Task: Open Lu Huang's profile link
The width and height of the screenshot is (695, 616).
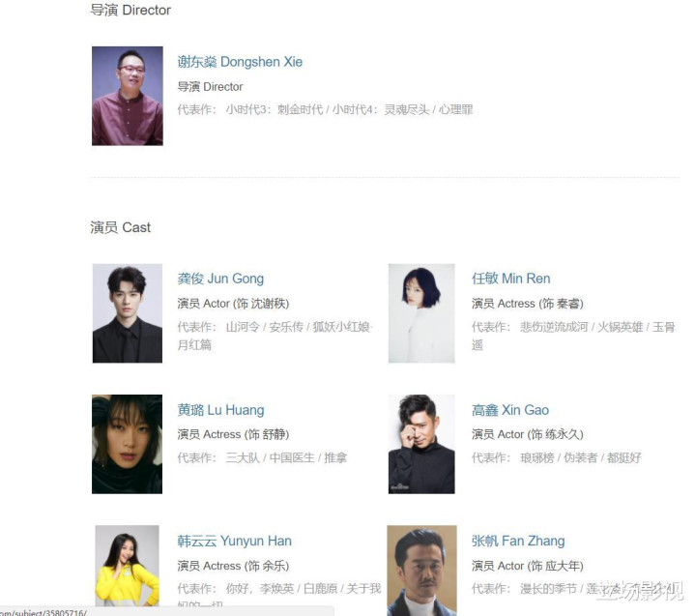Action: click(x=220, y=410)
